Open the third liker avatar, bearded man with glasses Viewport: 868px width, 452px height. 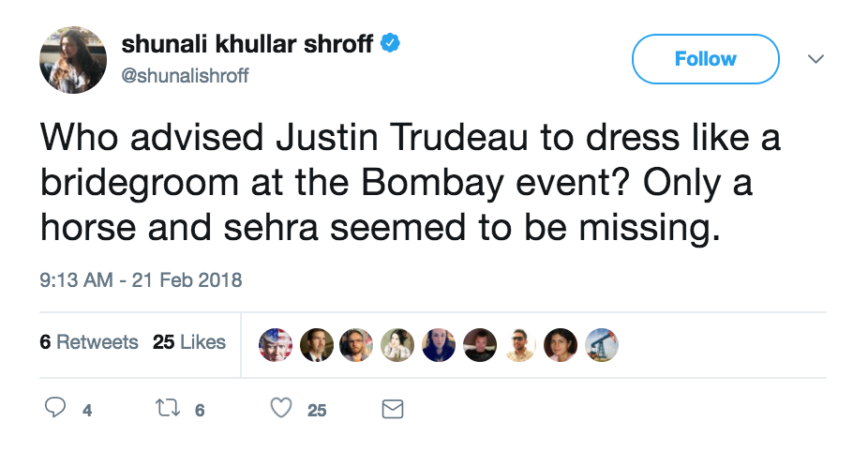(357, 343)
